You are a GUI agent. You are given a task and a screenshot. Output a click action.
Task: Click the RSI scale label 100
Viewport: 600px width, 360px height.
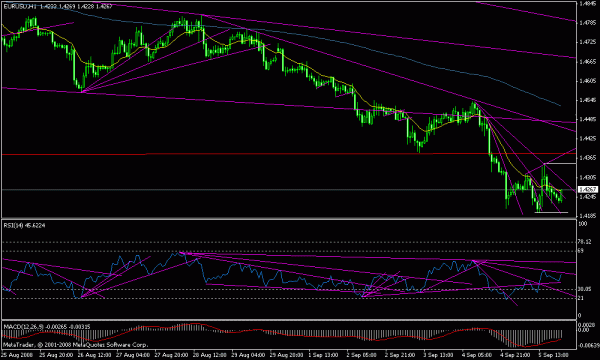coord(582,224)
